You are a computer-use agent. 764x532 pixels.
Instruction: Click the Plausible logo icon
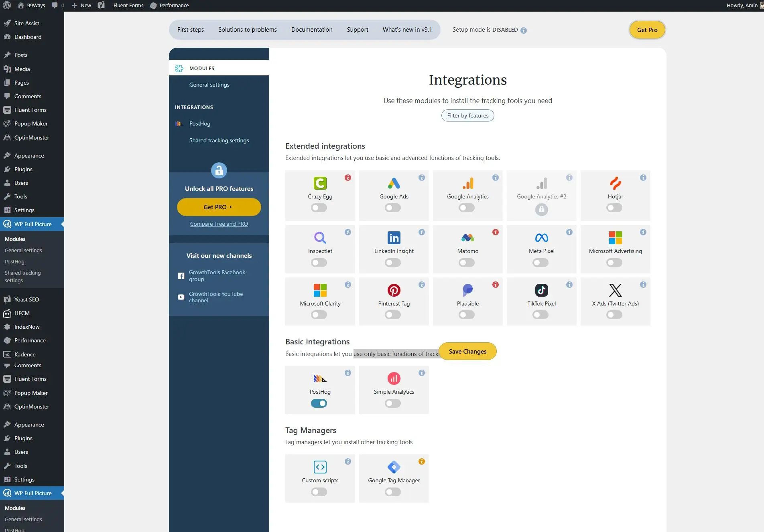467,290
